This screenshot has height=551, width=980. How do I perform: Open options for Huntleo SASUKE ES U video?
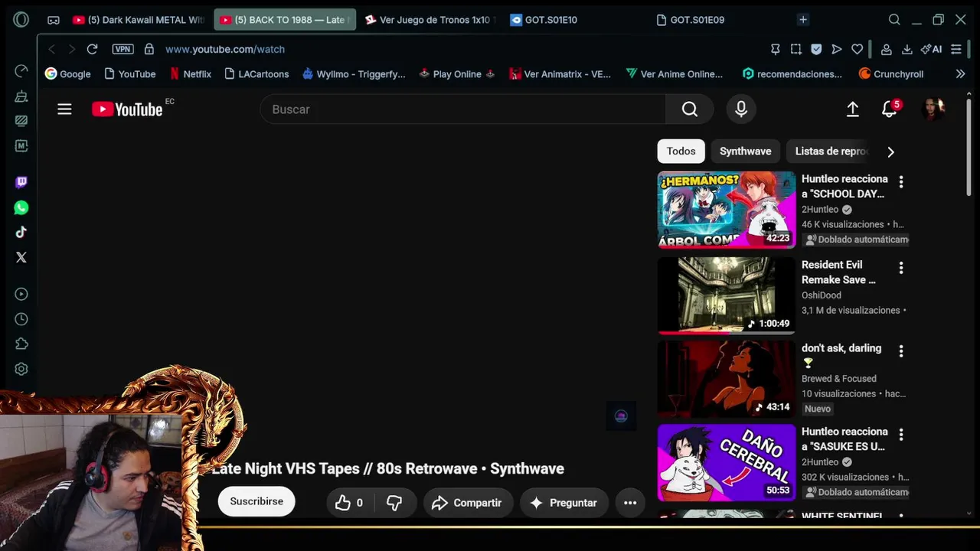901,435
